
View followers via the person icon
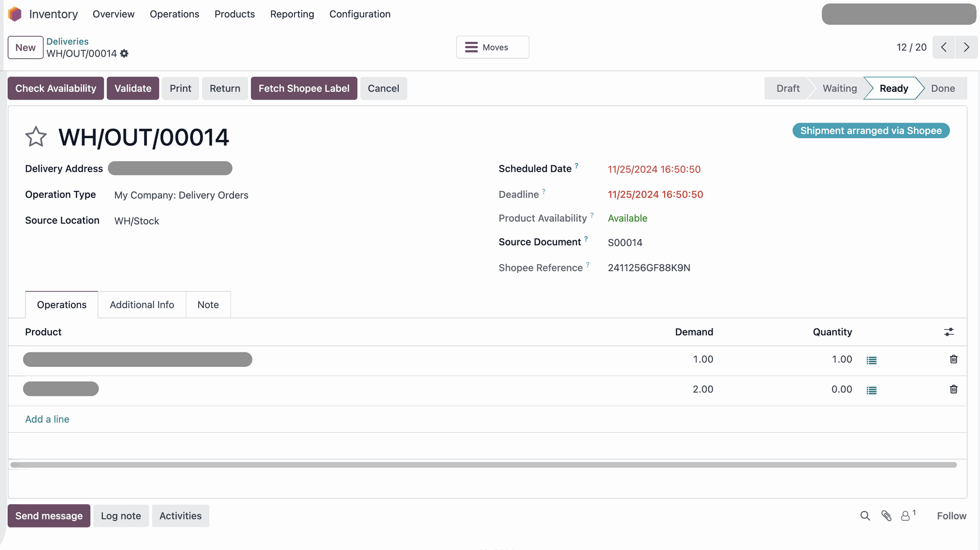pos(906,516)
